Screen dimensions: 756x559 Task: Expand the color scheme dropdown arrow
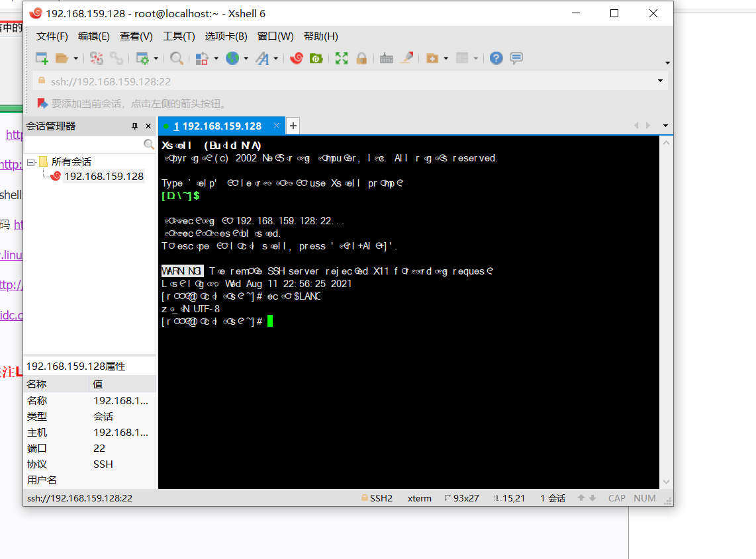point(216,59)
